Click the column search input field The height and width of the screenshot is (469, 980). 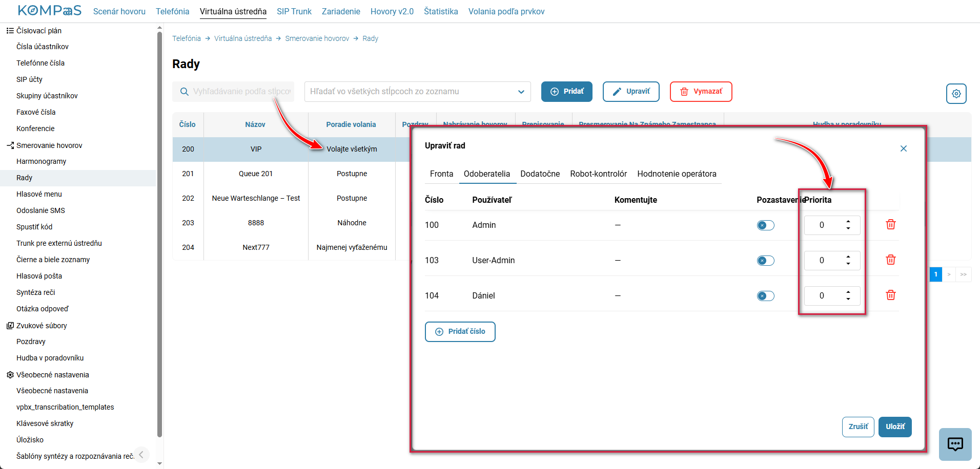[234, 92]
